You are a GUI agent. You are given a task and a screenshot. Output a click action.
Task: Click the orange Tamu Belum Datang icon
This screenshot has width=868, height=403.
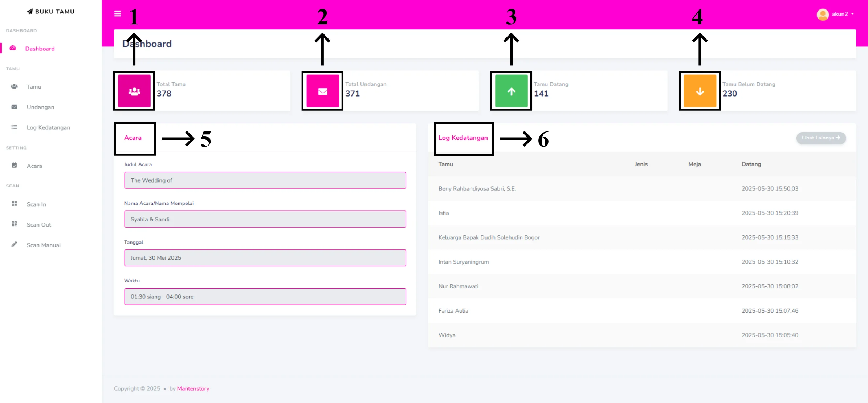(x=700, y=91)
